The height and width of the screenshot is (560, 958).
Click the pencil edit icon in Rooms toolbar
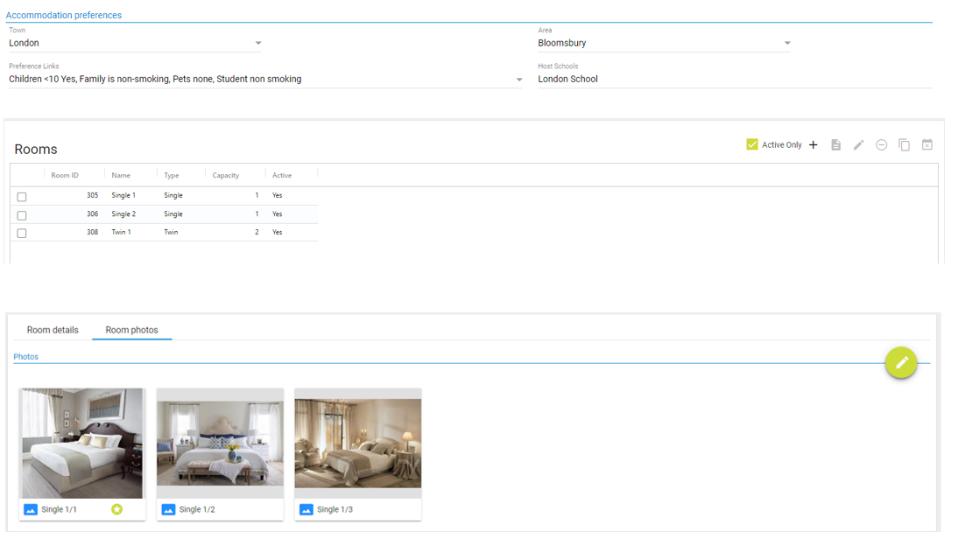tap(858, 144)
